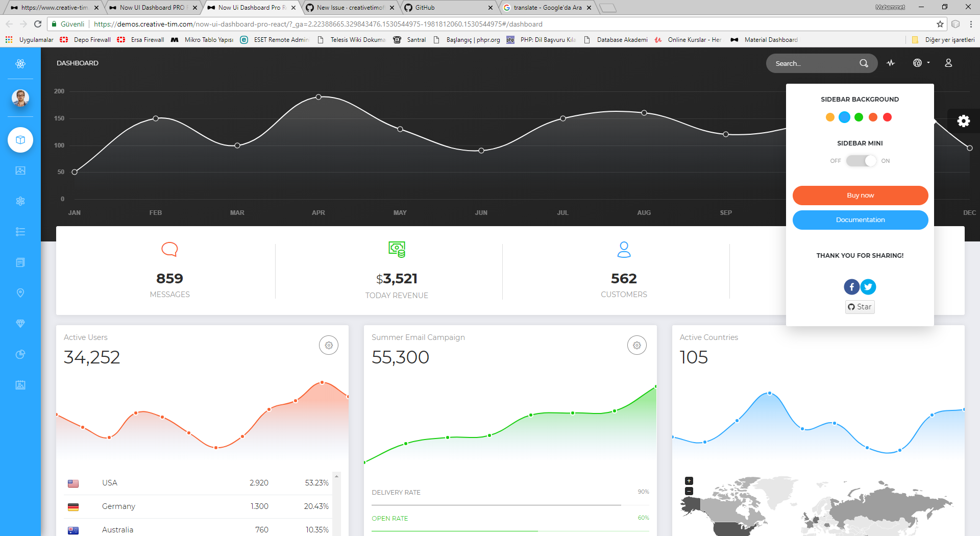Screen dimensions: 980x536
Task: Open the language globe dropdown
Action: (918, 63)
